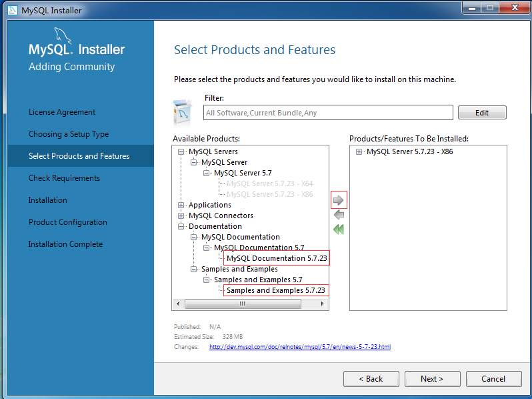Expand the MySQL Connectors tree node
Screen dimensions: 532x399
(x=181, y=216)
